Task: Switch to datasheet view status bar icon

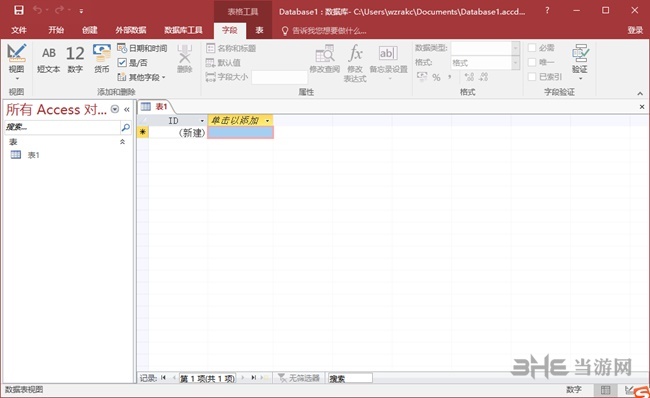Action: 606,390
